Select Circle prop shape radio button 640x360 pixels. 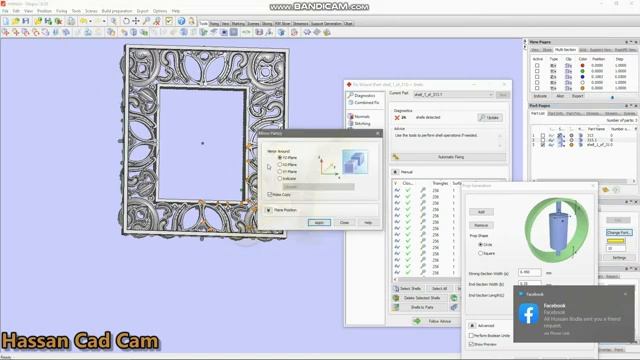click(480, 244)
